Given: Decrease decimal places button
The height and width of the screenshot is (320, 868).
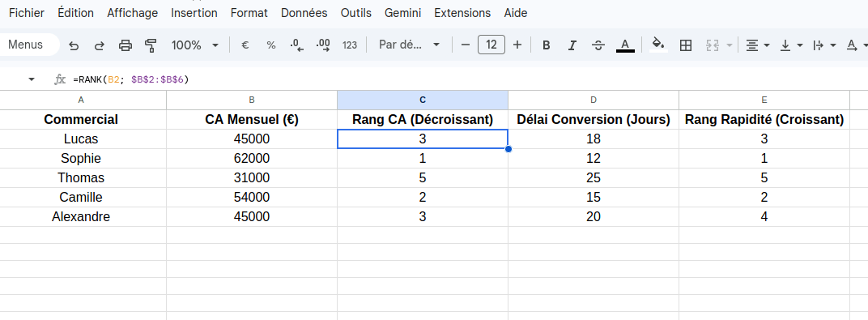Looking at the screenshot, I should (x=297, y=45).
